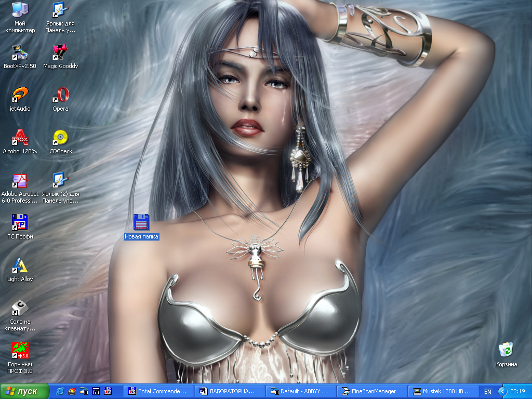Launch Total Commander XP quick launch icon
The height and width of the screenshot is (399, 532).
108,391
